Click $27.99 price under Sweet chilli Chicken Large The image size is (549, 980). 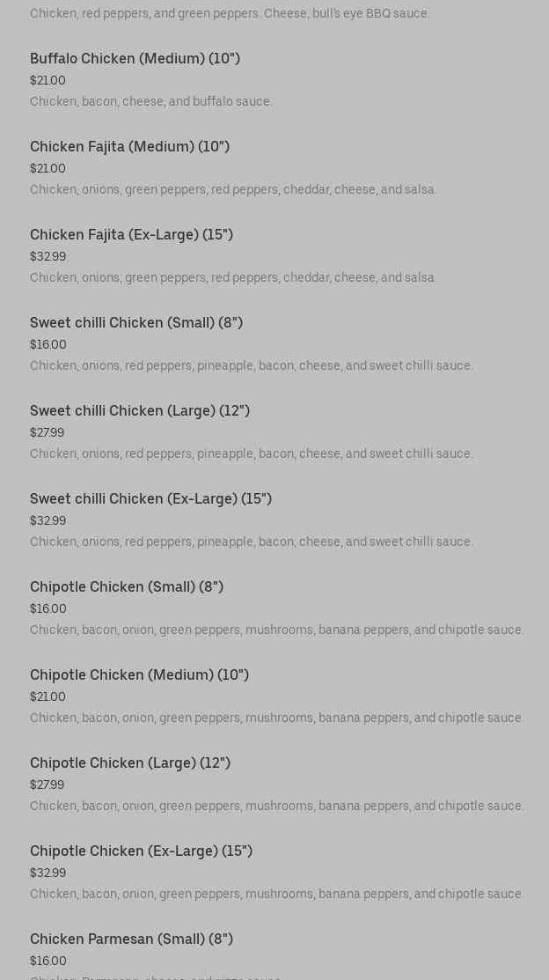point(47,433)
